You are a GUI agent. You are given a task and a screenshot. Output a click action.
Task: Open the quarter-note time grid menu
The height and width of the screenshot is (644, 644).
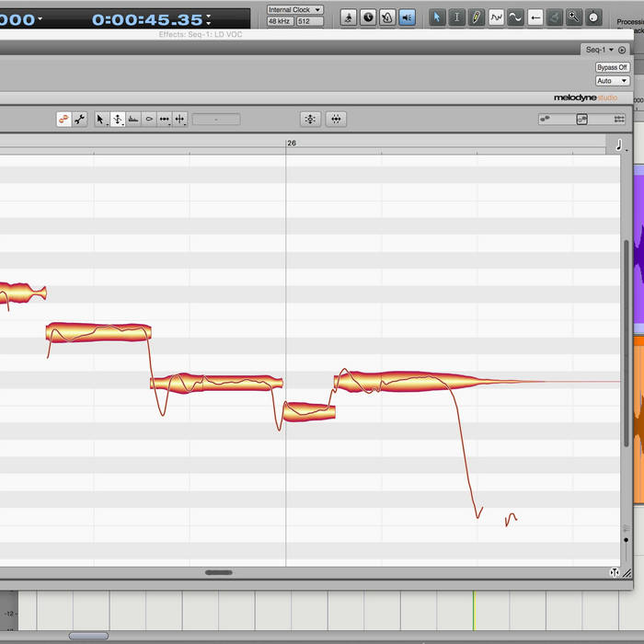(620, 145)
